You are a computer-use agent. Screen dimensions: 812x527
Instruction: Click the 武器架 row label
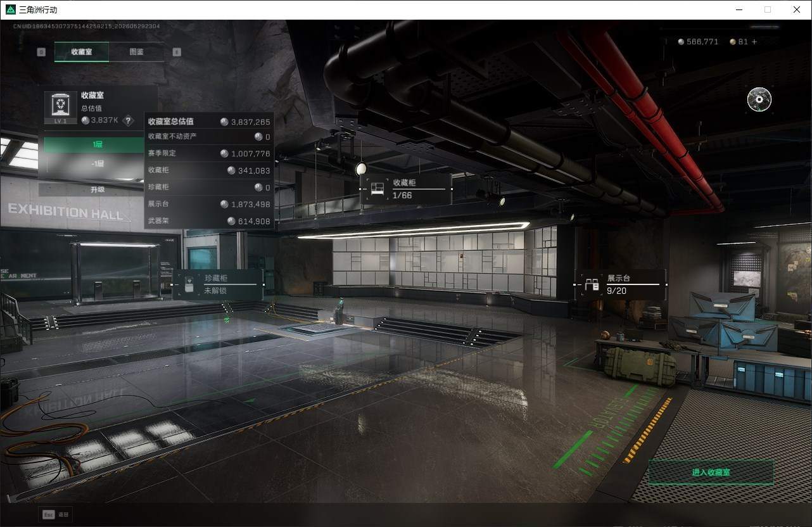click(158, 221)
